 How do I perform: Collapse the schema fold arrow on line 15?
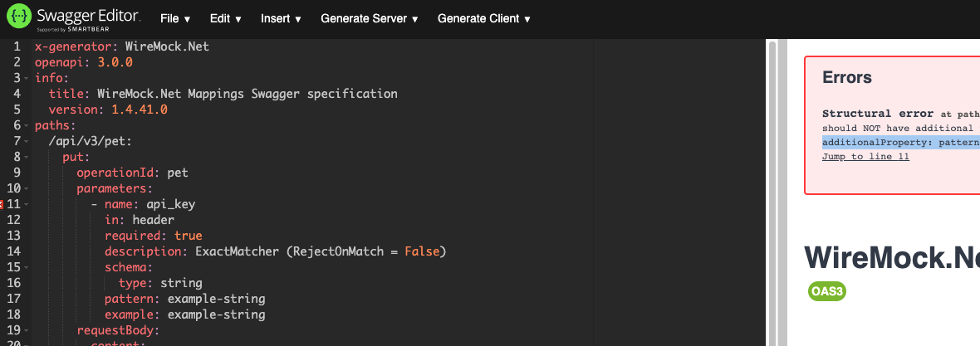tap(26, 267)
